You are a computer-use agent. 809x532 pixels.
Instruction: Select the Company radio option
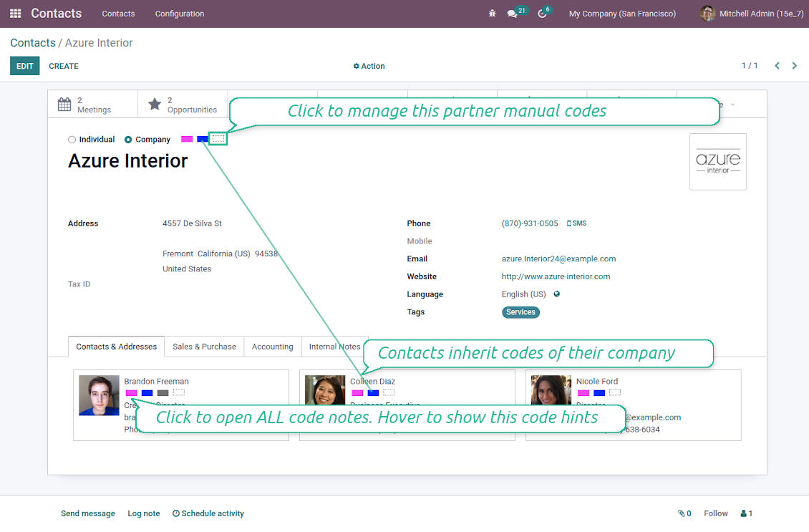click(128, 140)
